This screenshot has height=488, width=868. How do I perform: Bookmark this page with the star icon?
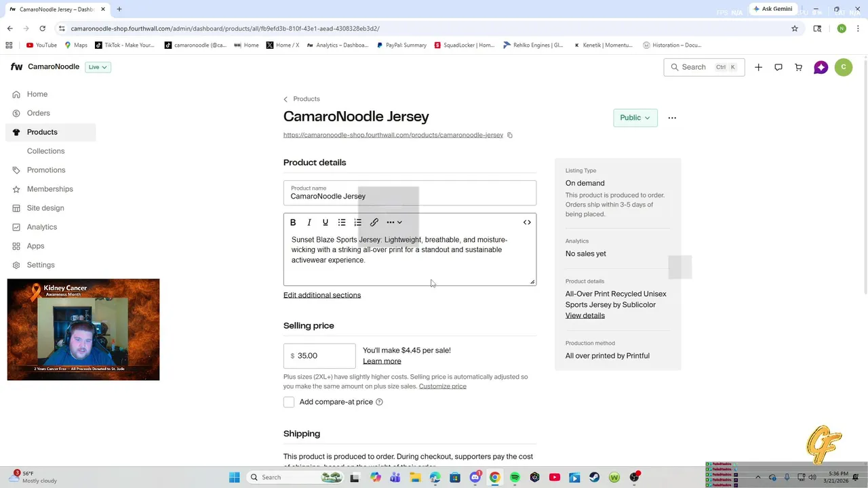point(795,28)
